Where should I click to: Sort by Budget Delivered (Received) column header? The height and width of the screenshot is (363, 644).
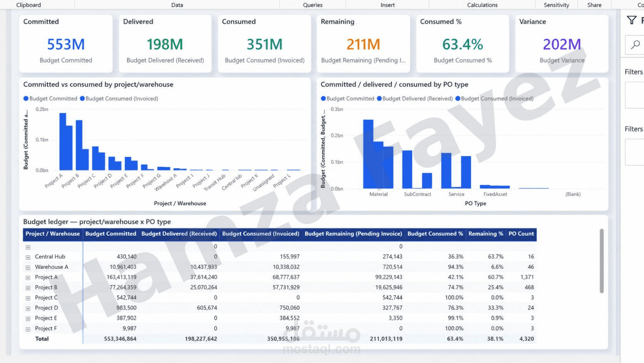pos(179,234)
